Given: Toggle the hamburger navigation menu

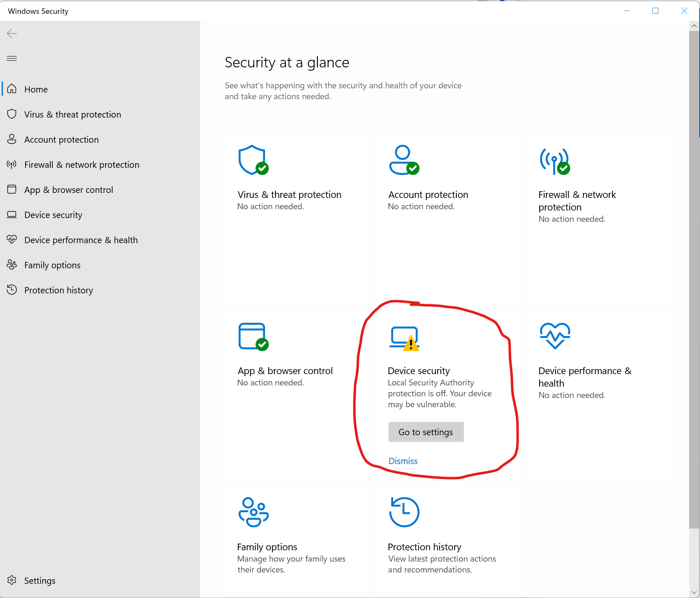Looking at the screenshot, I should point(12,58).
